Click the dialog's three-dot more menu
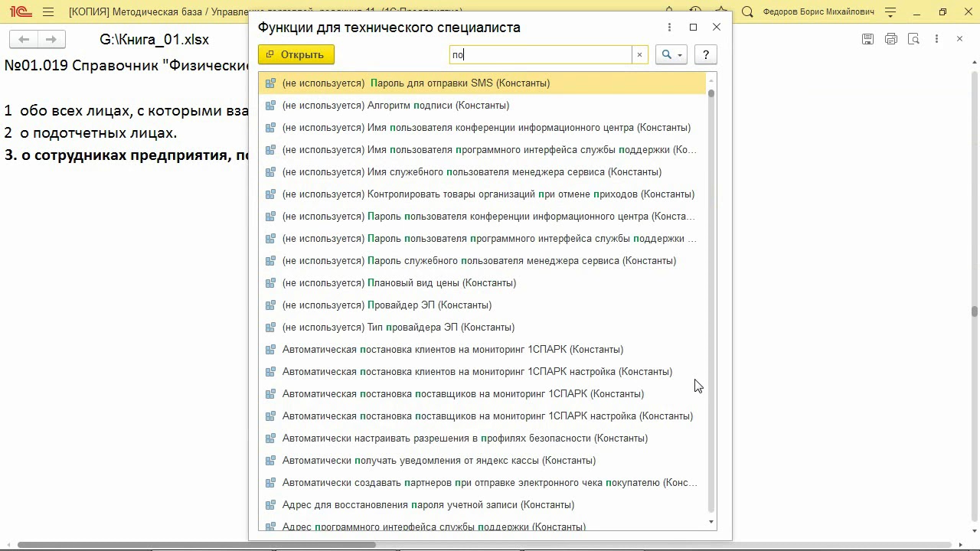980x551 pixels. (669, 27)
